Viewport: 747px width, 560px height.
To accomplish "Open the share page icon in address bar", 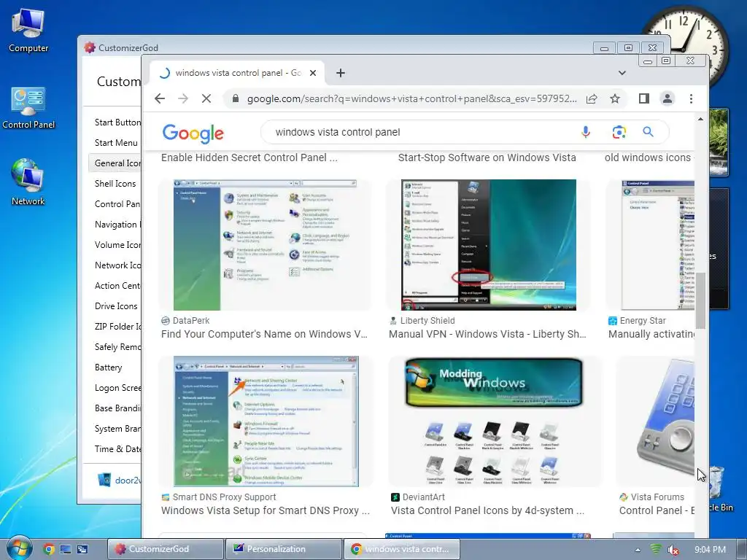I will (x=592, y=98).
